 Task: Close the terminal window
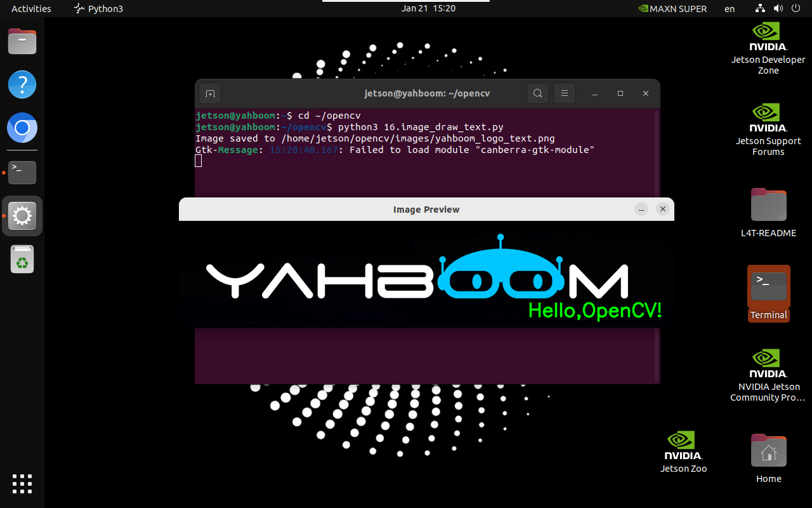[x=646, y=93]
